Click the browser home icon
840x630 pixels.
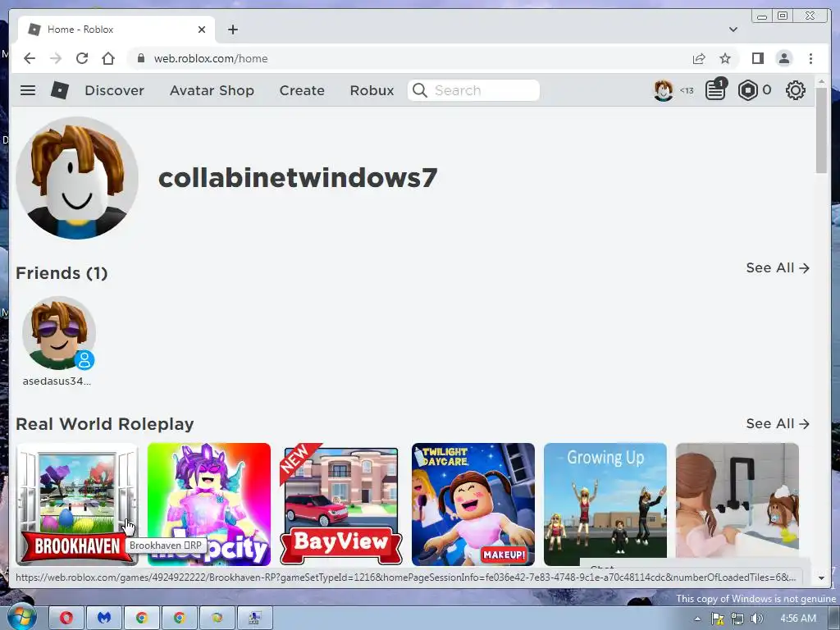click(108, 58)
